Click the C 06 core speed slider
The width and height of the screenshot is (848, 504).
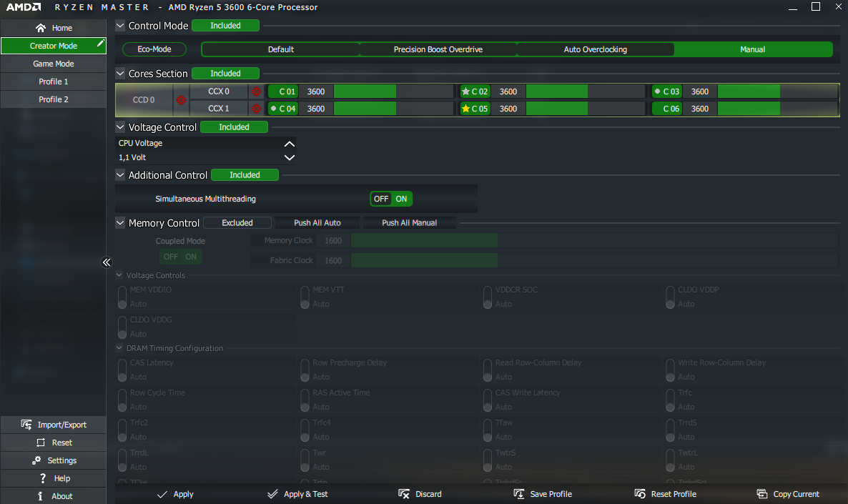pos(778,109)
